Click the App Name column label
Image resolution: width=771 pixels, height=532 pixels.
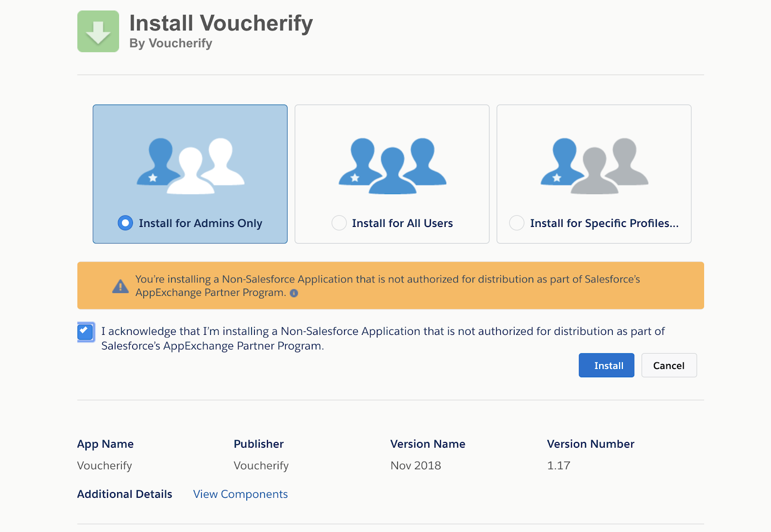coord(106,444)
